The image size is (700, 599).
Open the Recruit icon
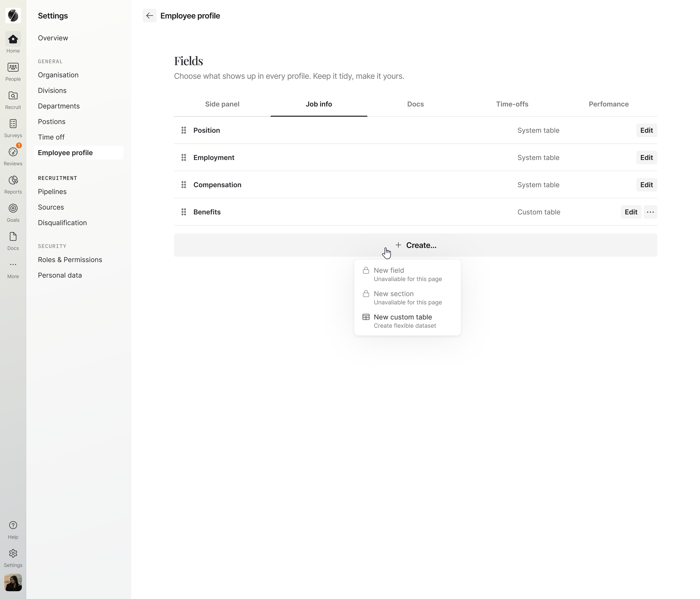click(x=13, y=96)
